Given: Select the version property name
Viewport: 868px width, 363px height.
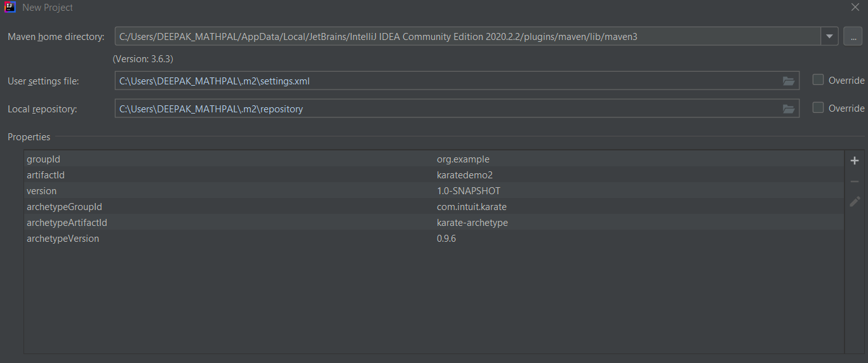Looking at the screenshot, I should [41, 191].
